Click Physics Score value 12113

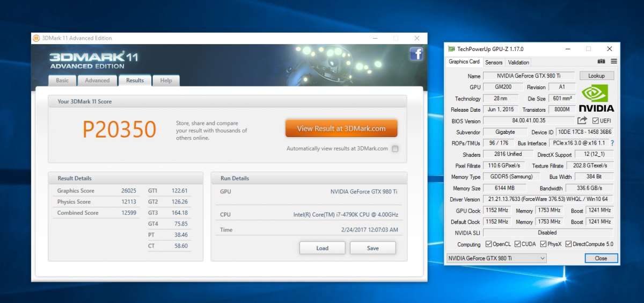(129, 202)
